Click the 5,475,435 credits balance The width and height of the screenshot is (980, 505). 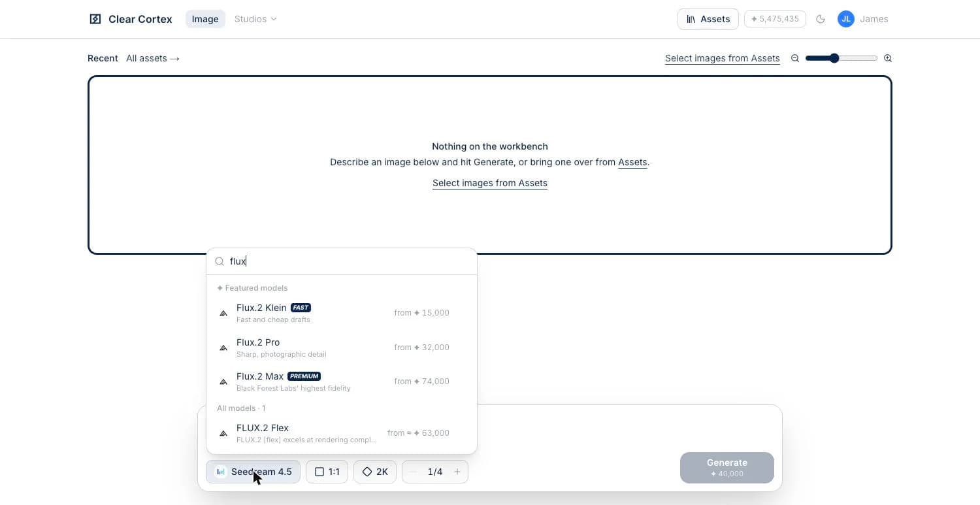[775, 19]
